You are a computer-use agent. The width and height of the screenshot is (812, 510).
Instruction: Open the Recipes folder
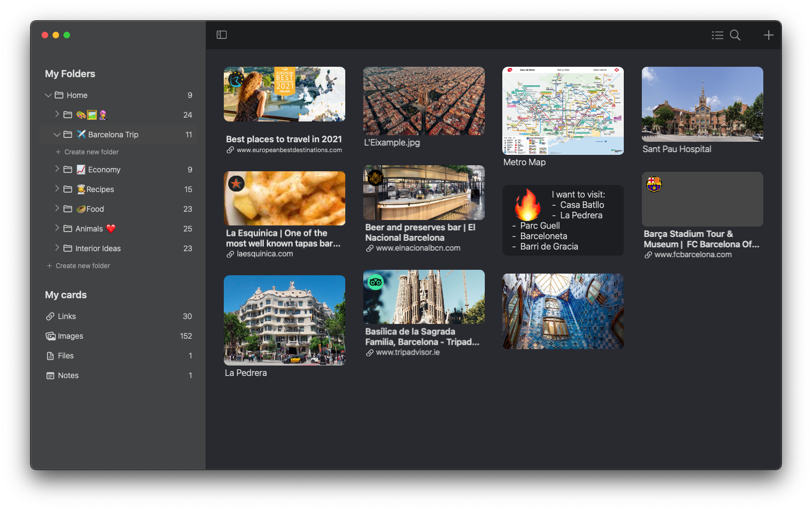[118, 189]
